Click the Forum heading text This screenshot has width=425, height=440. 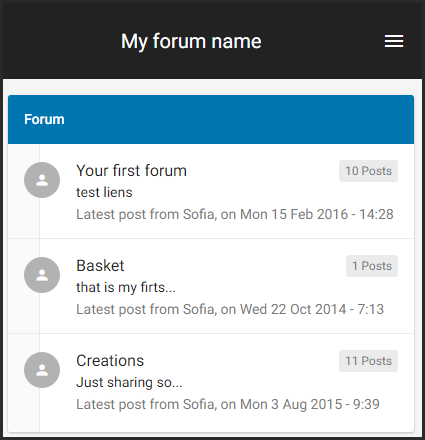(x=44, y=119)
